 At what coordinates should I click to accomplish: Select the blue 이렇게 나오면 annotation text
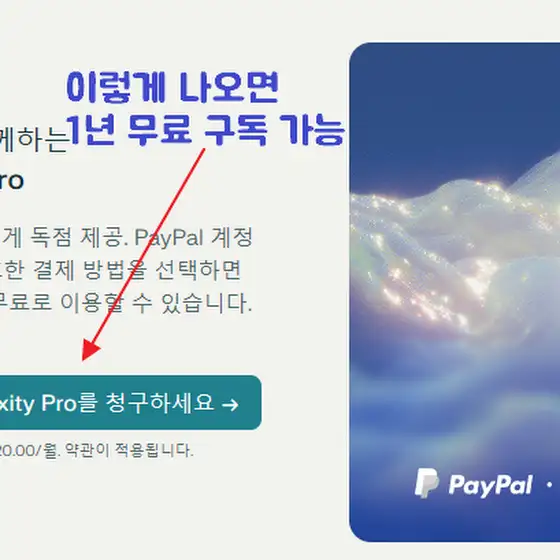(x=172, y=87)
